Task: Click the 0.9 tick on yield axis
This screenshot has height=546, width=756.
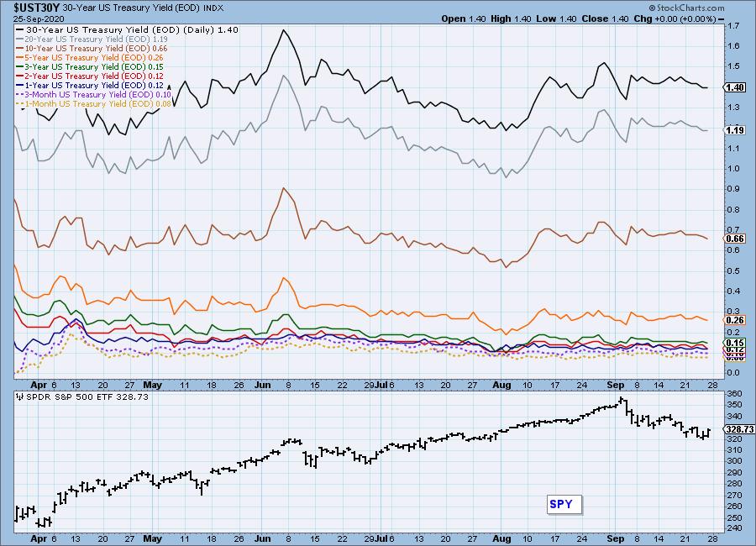Action: (732, 189)
